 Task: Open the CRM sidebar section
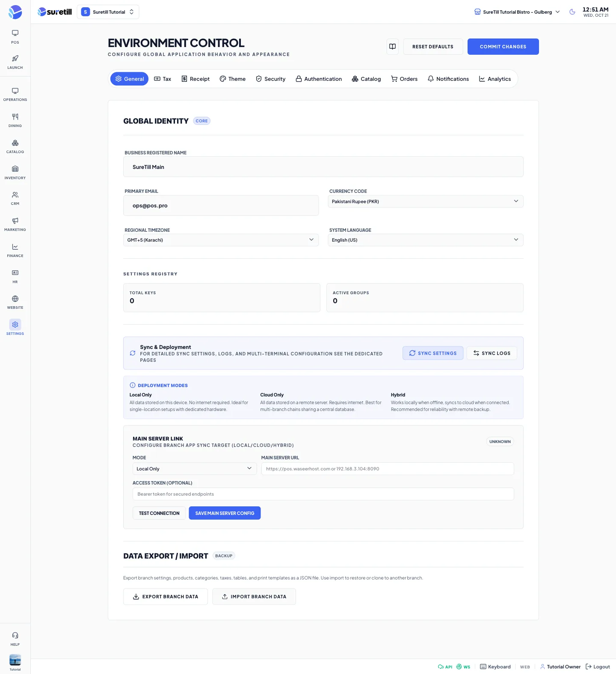pos(15,198)
